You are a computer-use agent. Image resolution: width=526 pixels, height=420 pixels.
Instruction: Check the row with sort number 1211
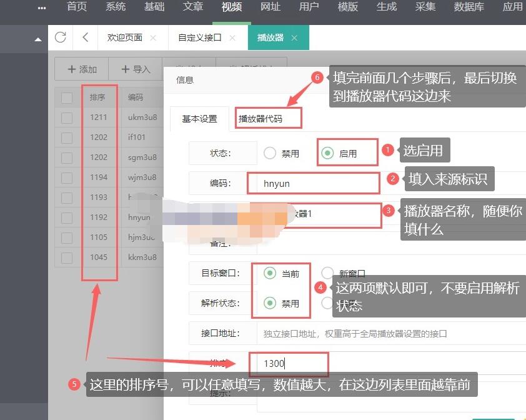point(67,117)
